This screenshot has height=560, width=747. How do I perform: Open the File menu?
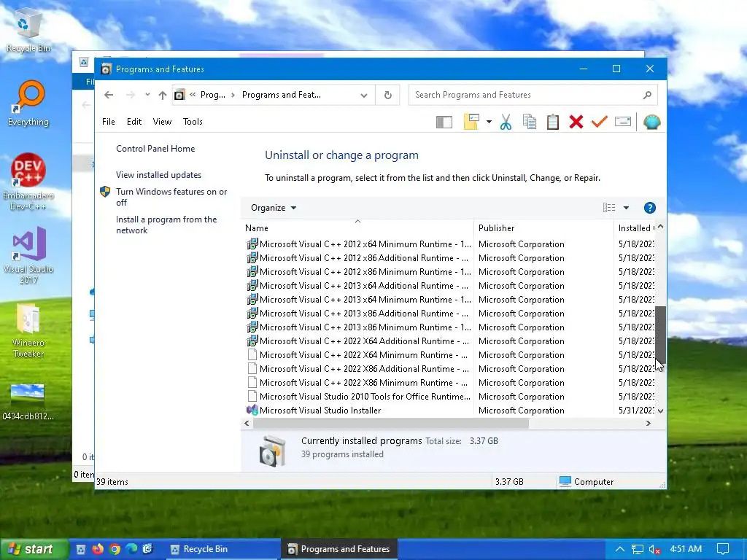pos(109,122)
